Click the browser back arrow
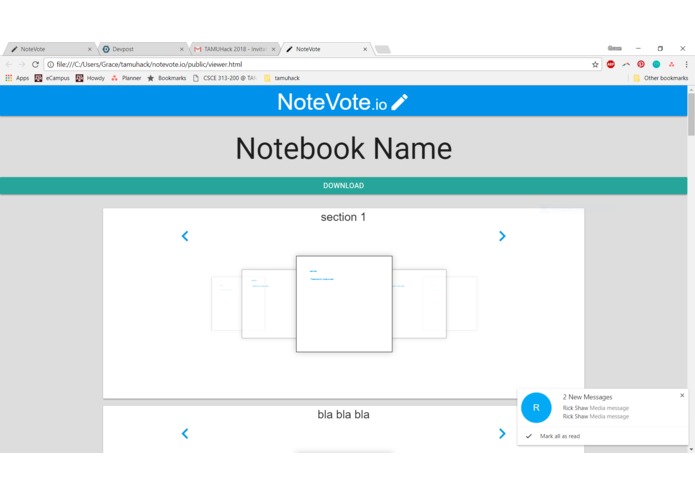 pyautogui.click(x=9, y=64)
